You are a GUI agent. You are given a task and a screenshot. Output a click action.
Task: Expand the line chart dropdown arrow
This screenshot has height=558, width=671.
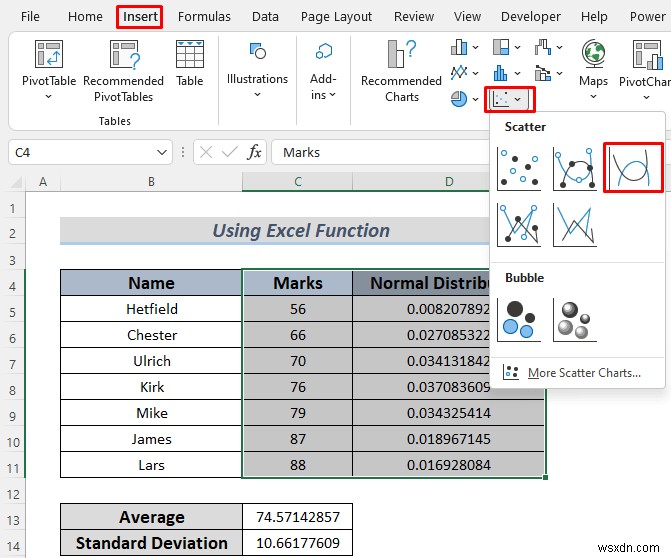475,73
